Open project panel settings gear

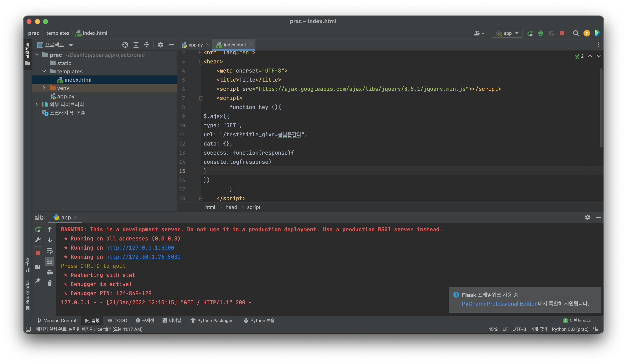pyautogui.click(x=160, y=45)
